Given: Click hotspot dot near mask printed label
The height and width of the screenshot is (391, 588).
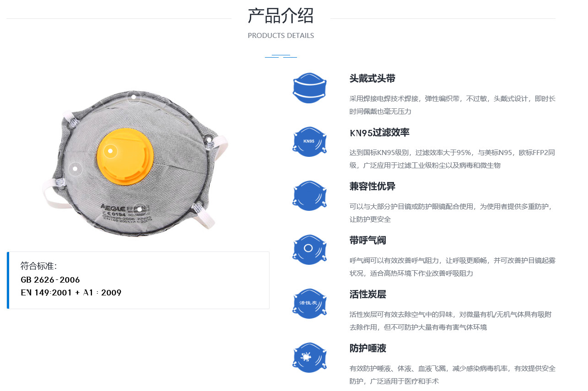Looking at the screenshot, I should point(140,209).
